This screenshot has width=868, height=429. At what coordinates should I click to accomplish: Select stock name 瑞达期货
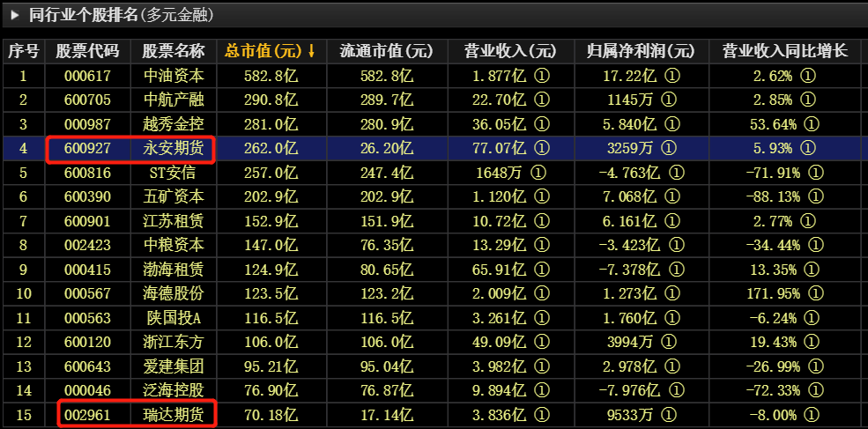pyautogui.click(x=174, y=415)
